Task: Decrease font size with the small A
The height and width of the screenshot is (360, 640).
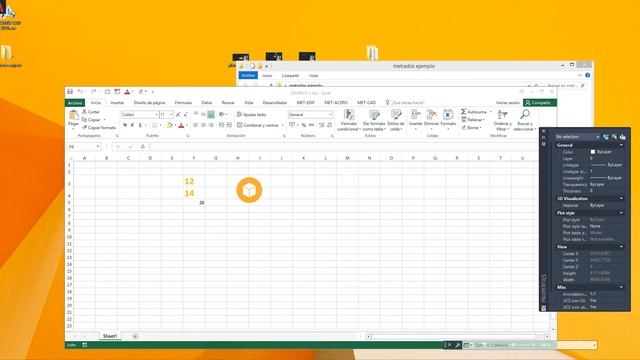Action: 186,115
